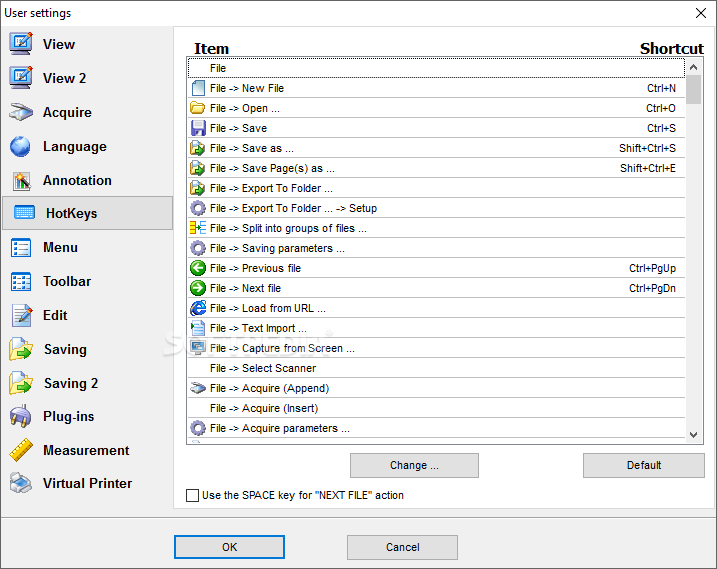This screenshot has width=717, height=569.
Task: Click the Ctrl+O shortcut value
Action: tap(661, 108)
